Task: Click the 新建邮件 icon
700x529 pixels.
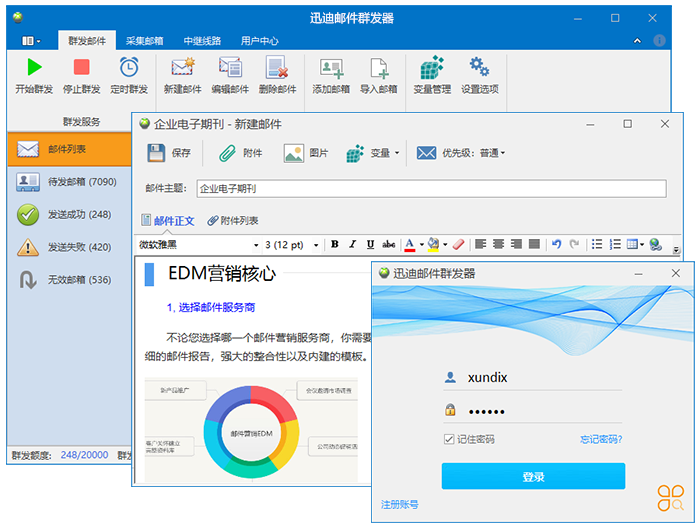Action: (x=183, y=67)
